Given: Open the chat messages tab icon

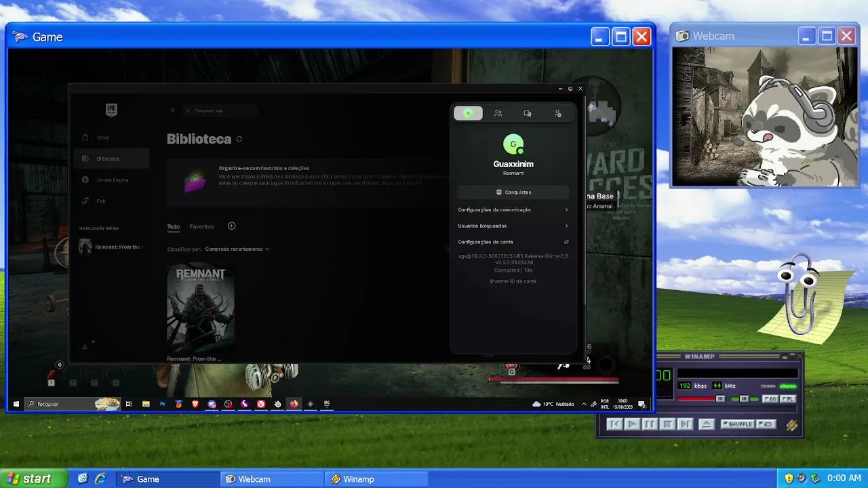Looking at the screenshot, I should pyautogui.click(x=528, y=113).
